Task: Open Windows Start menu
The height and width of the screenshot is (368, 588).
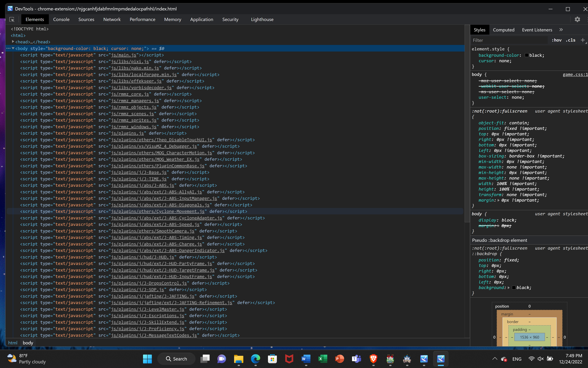Action: (147, 359)
